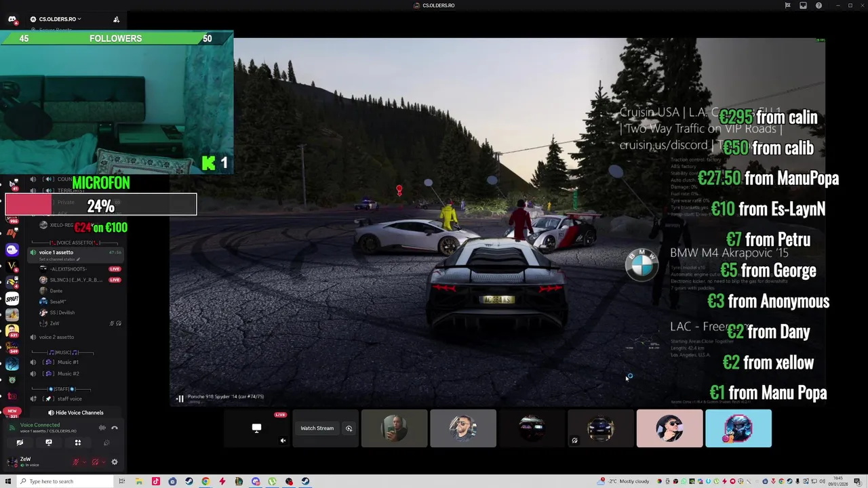The width and height of the screenshot is (868, 488).
Task: Open the Windows Start menu
Action: [9, 481]
